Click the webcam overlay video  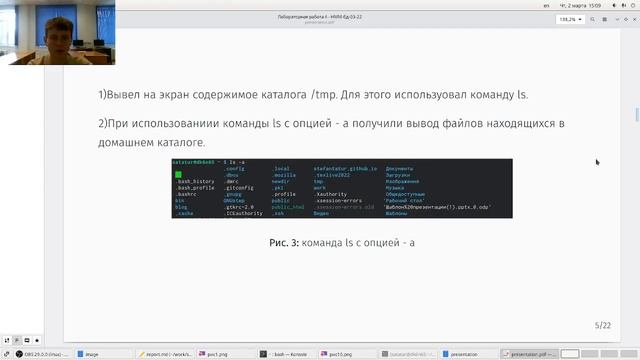click(x=58, y=32)
